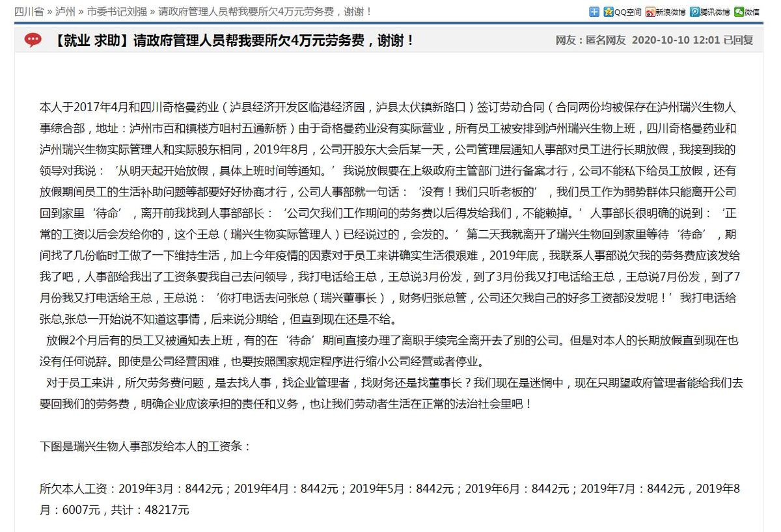The image size is (781, 532).
Task: Go to the 泸州 breadcrumb link
Action: coord(66,12)
